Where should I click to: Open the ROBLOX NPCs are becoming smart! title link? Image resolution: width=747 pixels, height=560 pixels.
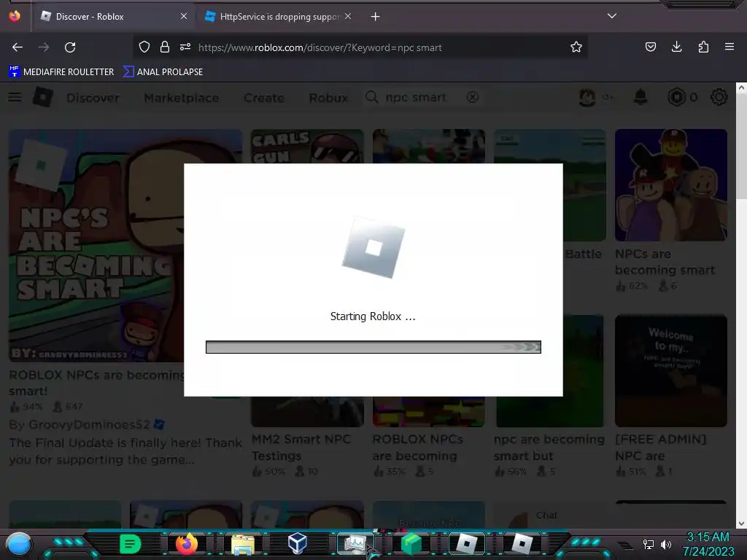point(97,383)
